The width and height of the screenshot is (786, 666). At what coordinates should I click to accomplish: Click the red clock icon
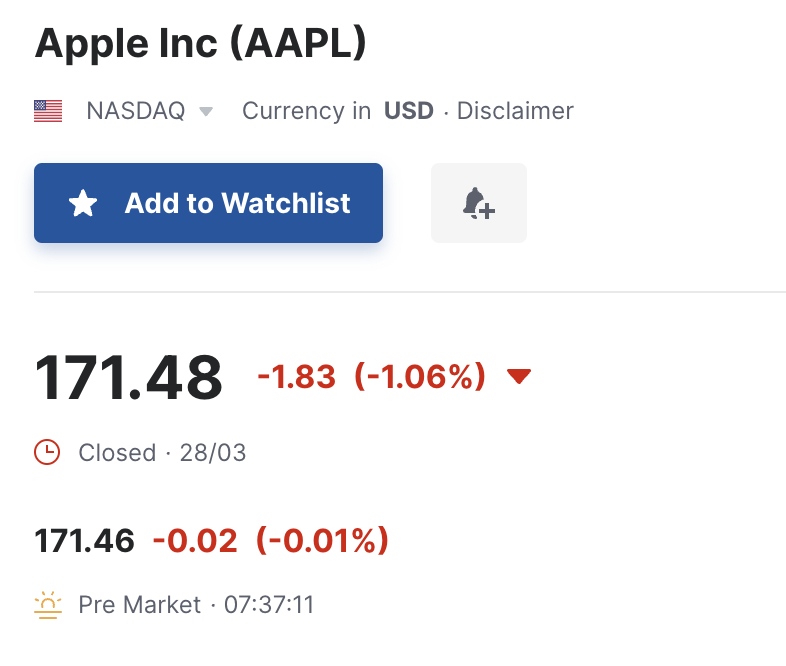pyautogui.click(x=47, y=453)
